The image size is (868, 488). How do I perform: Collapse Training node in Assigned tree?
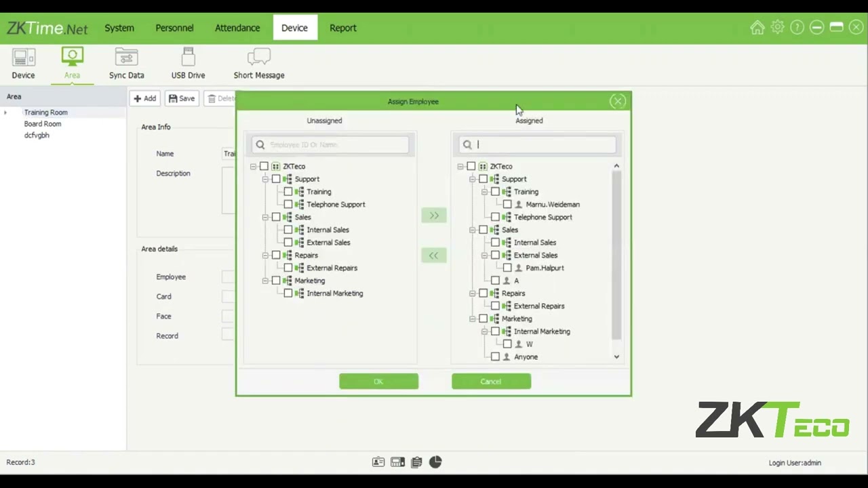(x=485, y=192)
